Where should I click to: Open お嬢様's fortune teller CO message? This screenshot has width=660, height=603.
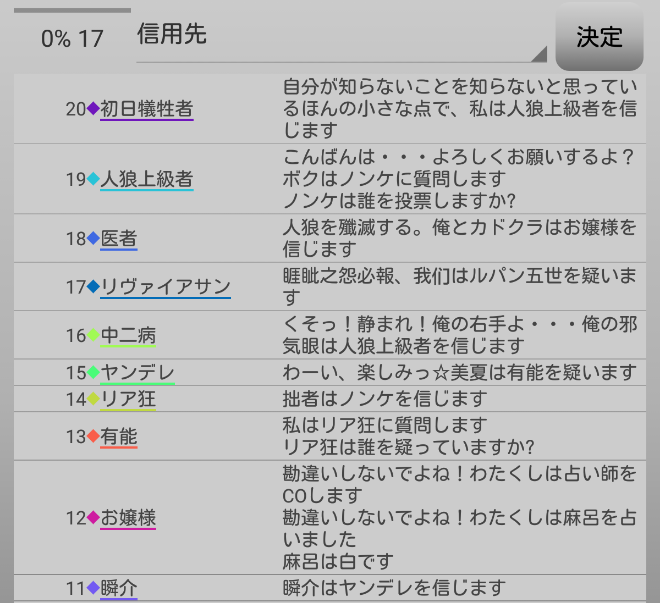coord(460,484)
